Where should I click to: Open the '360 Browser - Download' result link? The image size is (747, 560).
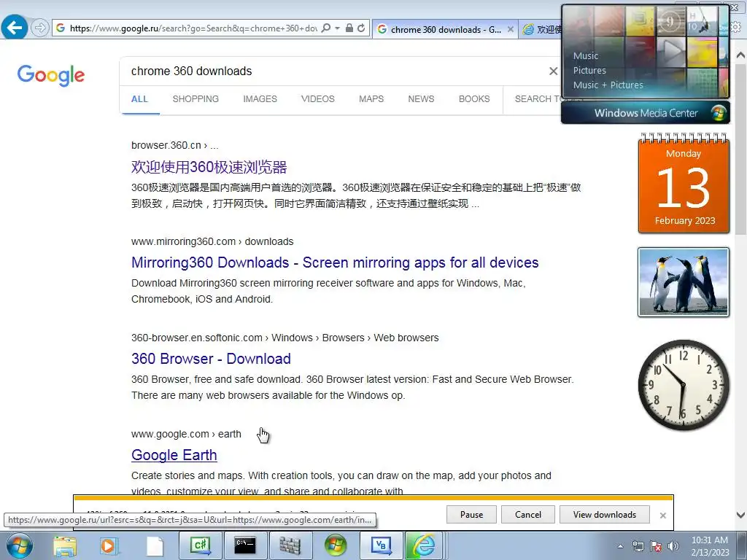(x=211, y=359)
